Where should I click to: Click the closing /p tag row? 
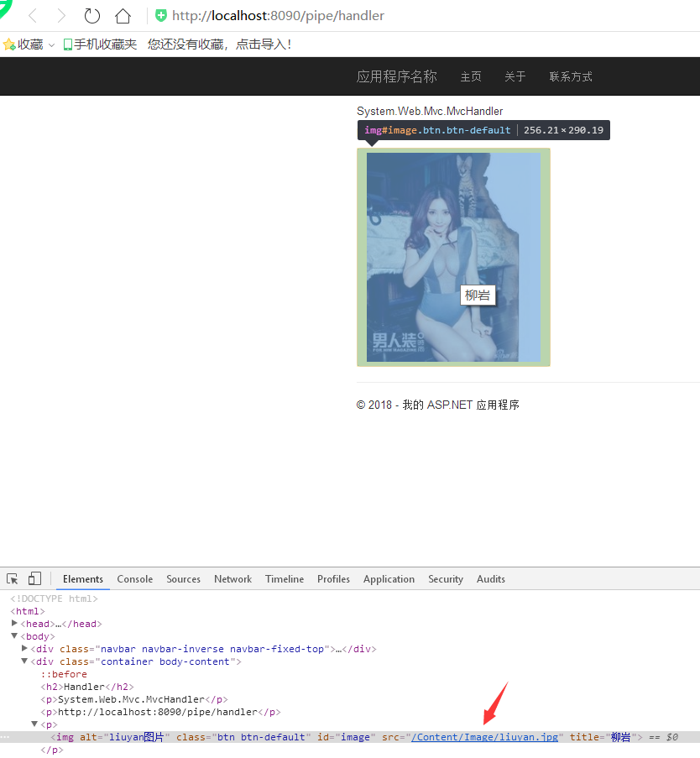click(52, 750)
